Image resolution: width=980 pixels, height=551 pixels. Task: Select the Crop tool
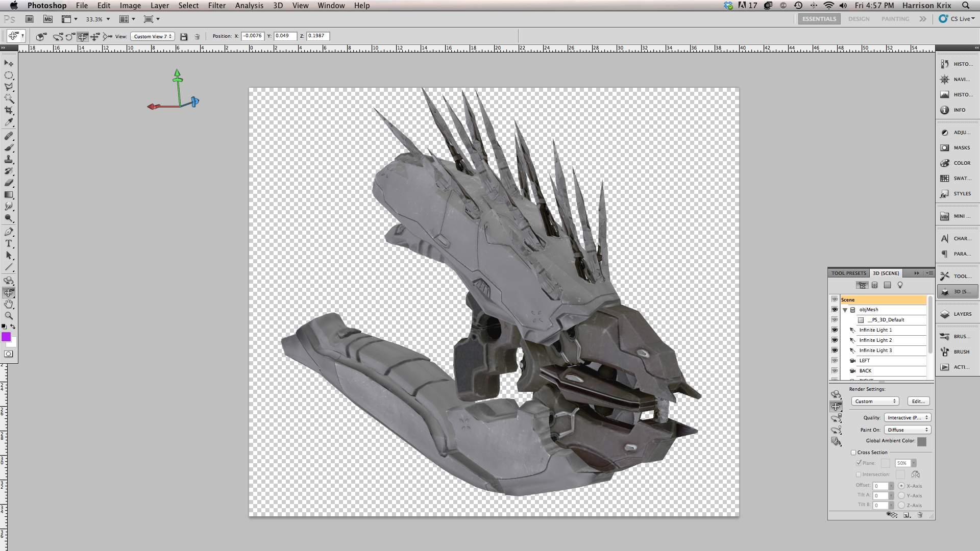9,110
